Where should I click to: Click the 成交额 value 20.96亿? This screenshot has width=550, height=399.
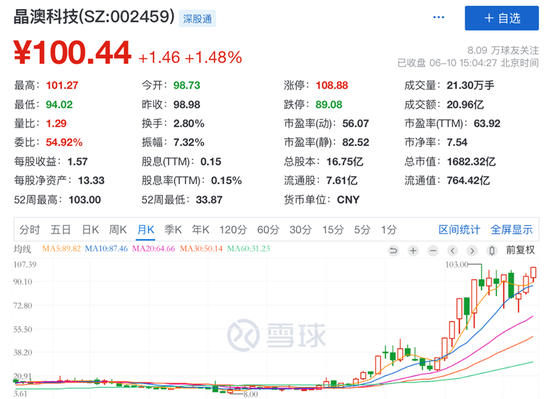(x=465, y=104)
